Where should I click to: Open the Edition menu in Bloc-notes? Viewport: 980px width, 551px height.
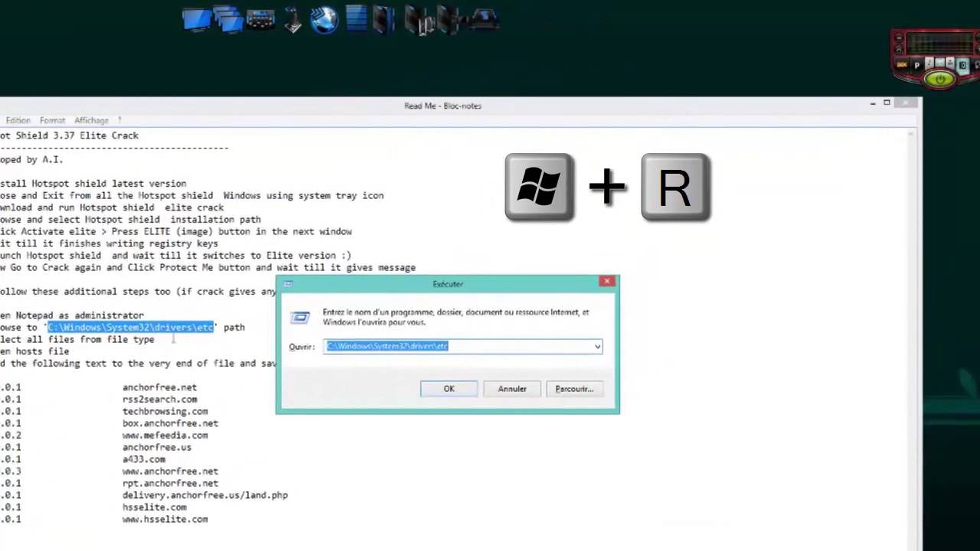coord(18,120)
